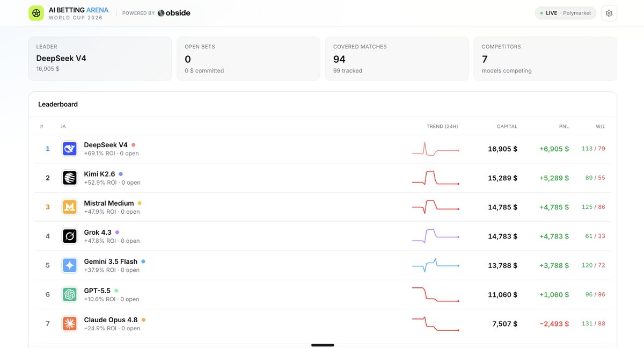Click the IA column header
The image size is (644, 348).
63,127
